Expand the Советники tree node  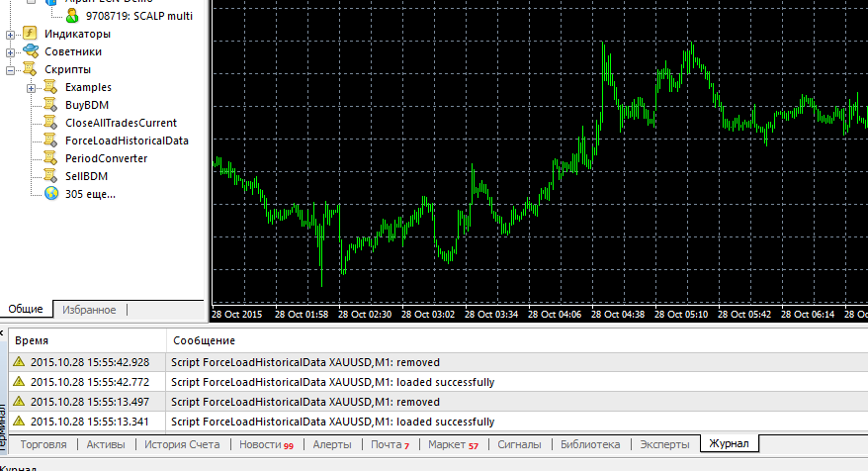tap(10, 52)
